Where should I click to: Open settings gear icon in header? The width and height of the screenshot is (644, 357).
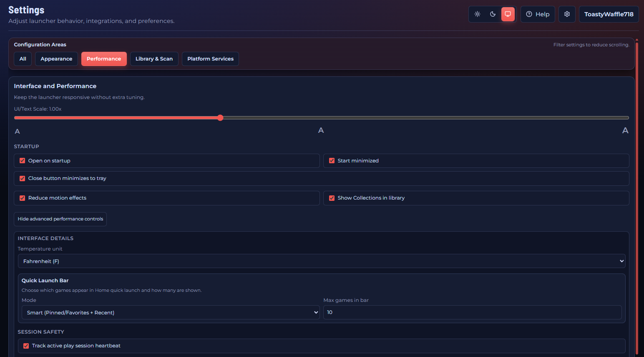(x=567, y=14)
